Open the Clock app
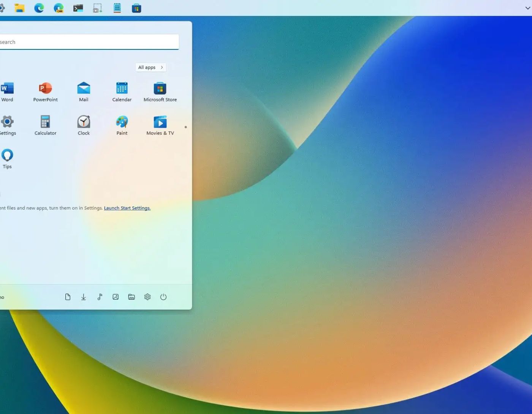 click(84, 126)
